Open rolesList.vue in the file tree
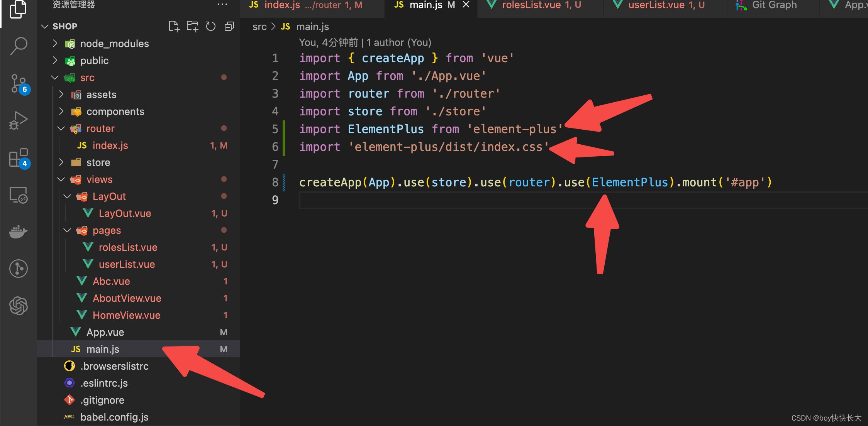868x426 pixels. [x=139, y=247]
